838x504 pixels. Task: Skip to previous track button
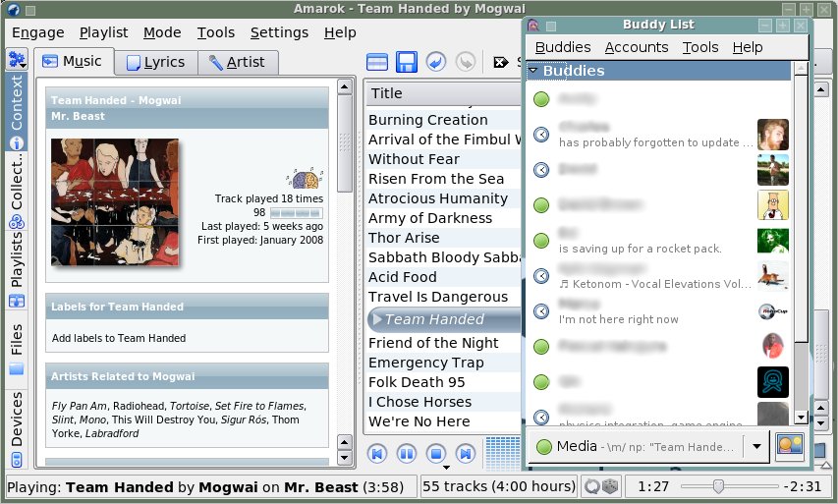tap(377, 454)
